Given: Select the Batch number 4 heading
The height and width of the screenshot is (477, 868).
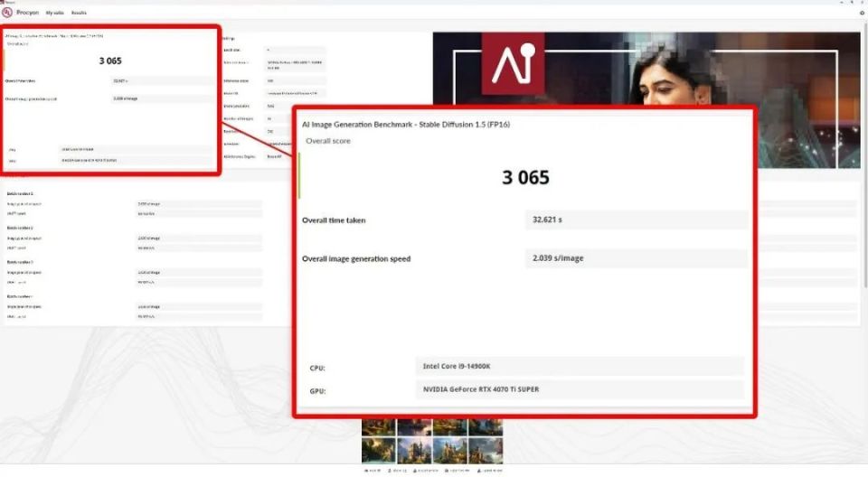Looking at the screenshot, I should [20, 296].
